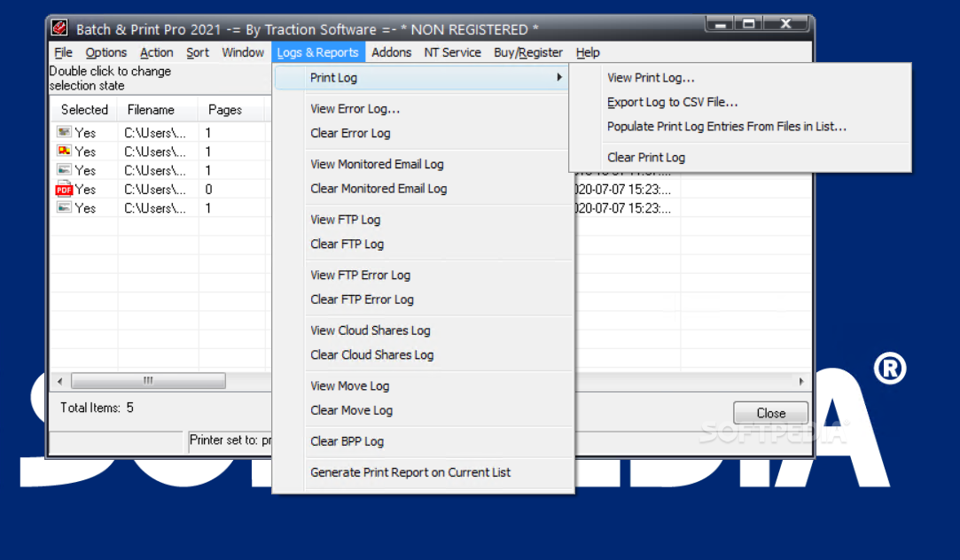Open the File menu
960x560 pixels.
[x=63, y=52]
